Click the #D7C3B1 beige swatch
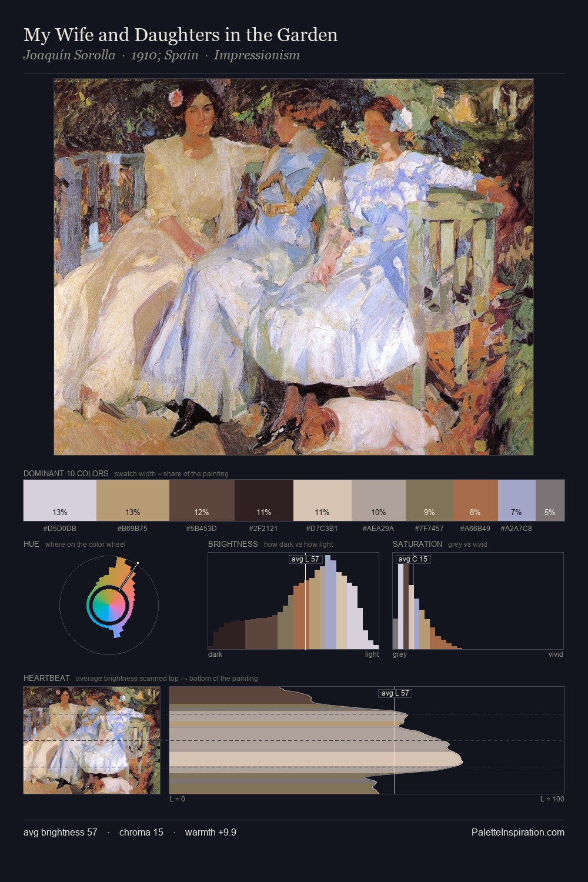Screen dimensions: 588x882 322,500
